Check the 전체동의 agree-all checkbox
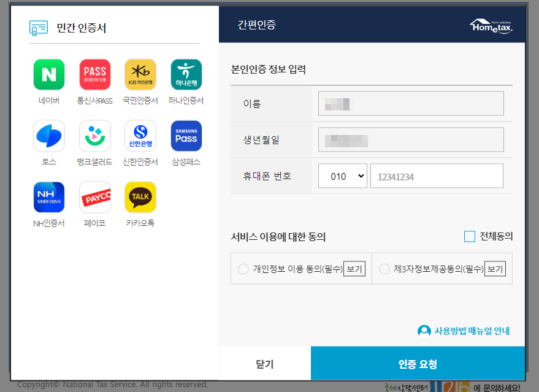The height and width of the screenshot is (392, 539). click(470, 237)
